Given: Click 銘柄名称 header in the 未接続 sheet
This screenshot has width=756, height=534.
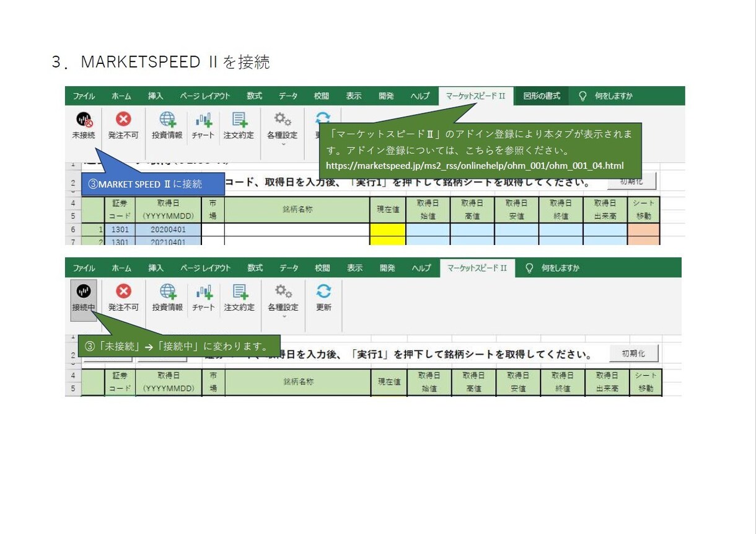Looking at the screenshot, I should pyautogui.click(x=297, y=210).
